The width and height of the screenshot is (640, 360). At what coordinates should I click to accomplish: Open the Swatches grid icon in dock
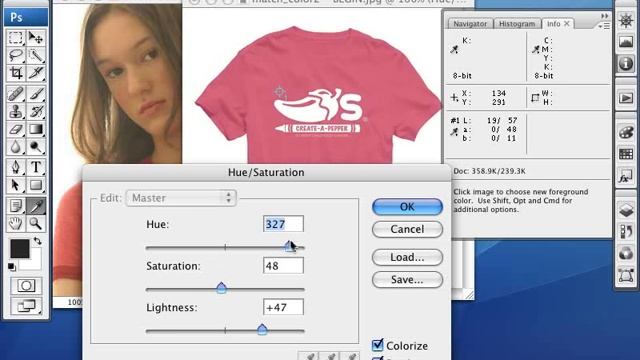pos(626,154)
